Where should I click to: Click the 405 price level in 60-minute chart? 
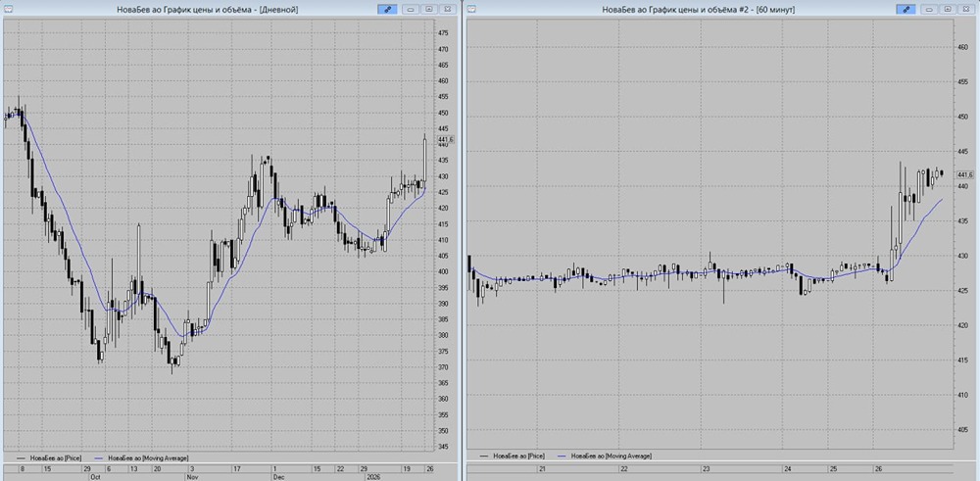(x=962, y=430)
